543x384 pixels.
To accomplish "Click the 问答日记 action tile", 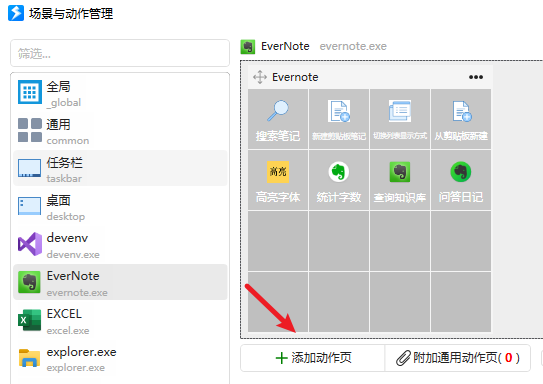I will click(x=461, y=180).
